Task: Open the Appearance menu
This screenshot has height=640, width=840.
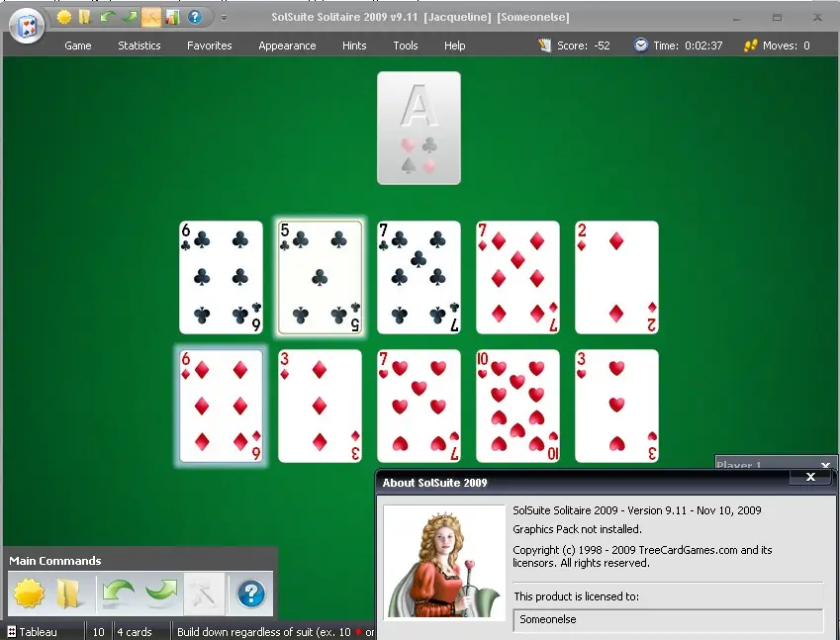Action: (x=287, y=46)
